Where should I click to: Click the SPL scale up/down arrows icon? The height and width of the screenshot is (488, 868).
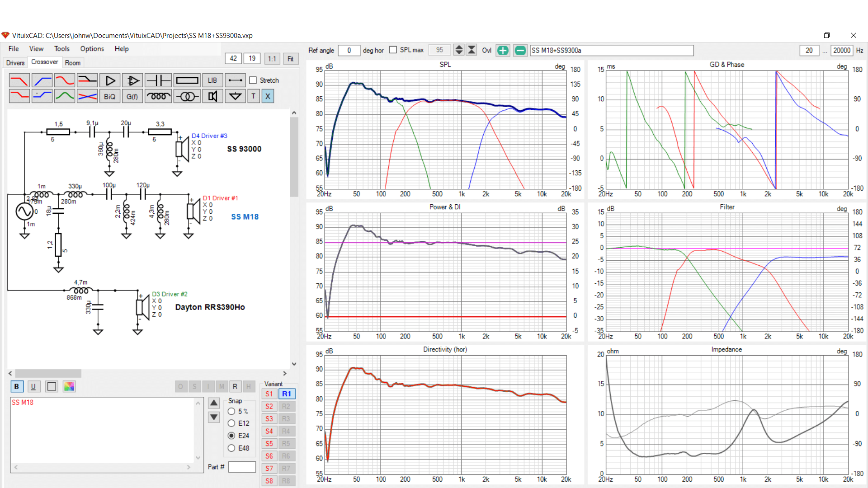click(459, 50)
